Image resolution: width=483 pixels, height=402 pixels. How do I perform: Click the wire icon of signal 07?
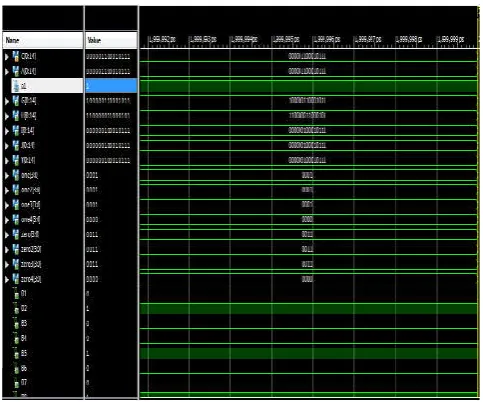coord(16,383)
